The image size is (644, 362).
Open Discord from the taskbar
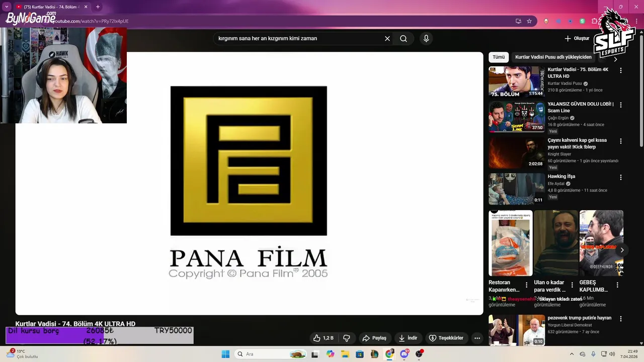click(405, 354)
